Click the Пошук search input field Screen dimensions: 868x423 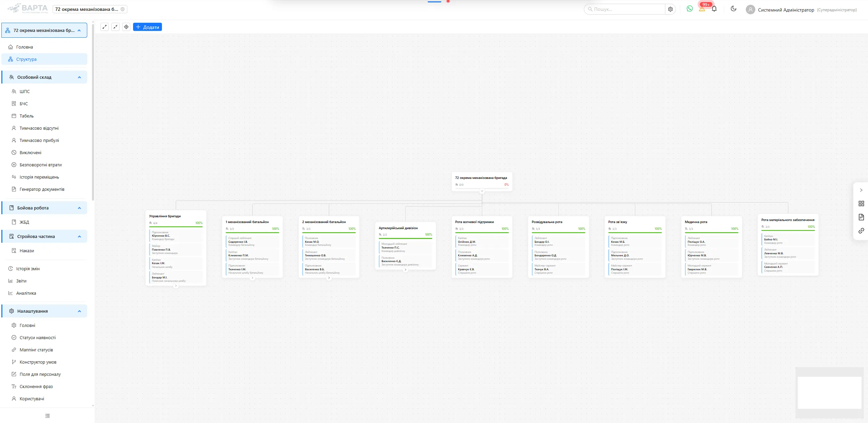pos(625,9)
